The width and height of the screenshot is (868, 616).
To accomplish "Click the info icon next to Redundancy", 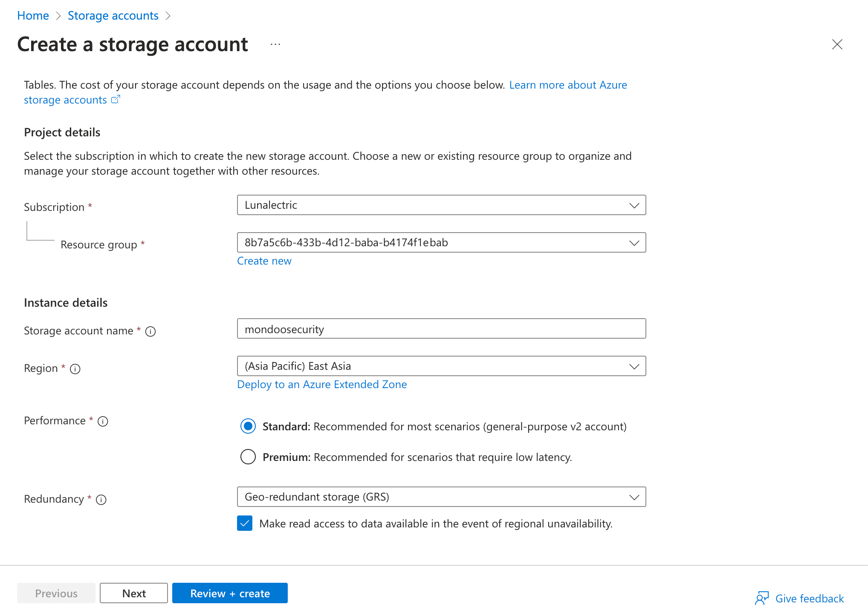I will tap(101, 500).
